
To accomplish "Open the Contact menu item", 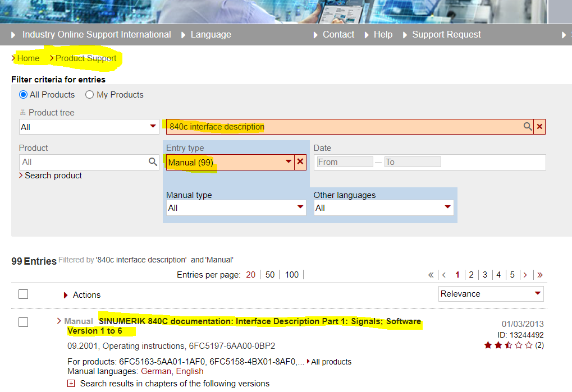I will click(x=334, y=35).
